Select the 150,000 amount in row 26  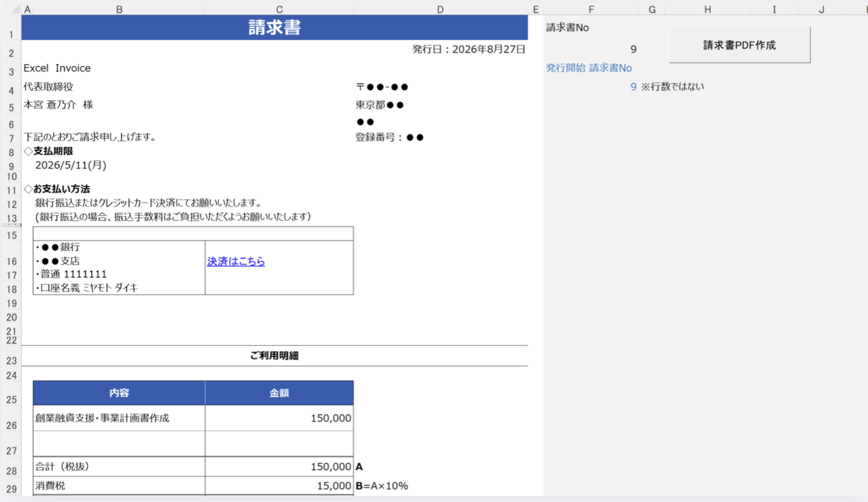(331, 418)
